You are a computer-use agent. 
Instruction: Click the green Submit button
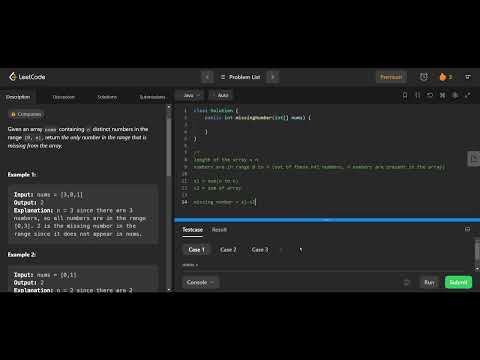tap(458, 282)
